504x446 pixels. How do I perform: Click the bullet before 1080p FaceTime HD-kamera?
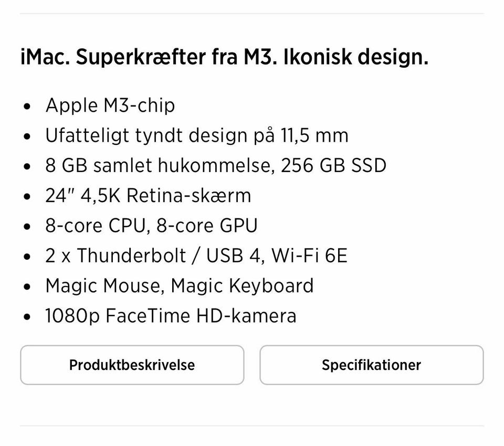click(x=28, y=317)
